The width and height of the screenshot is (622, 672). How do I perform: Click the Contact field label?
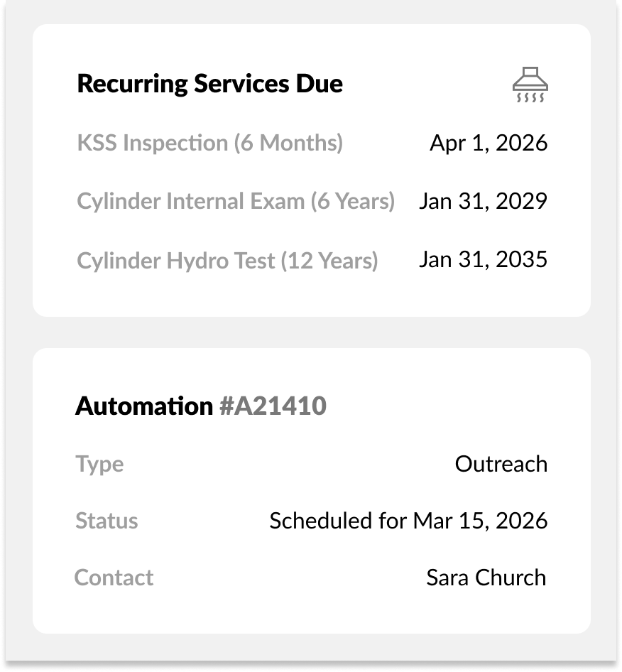coord(114,578)
